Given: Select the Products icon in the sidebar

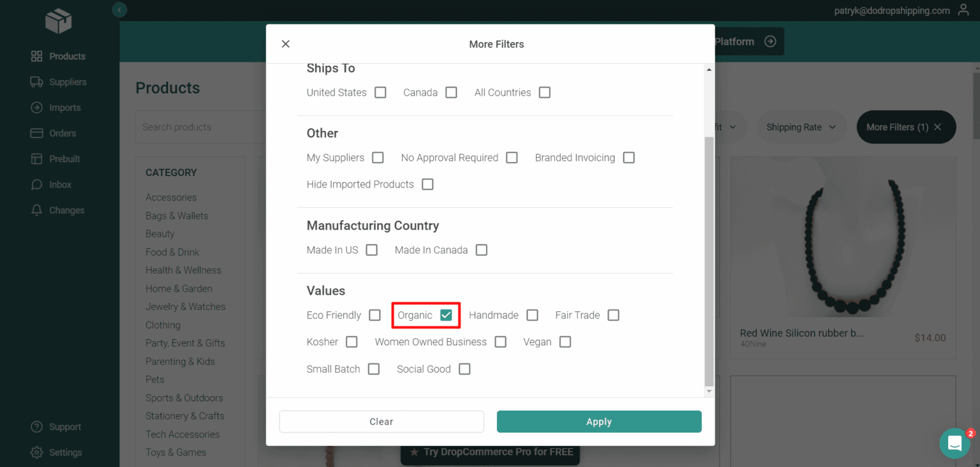Looking at the screenshot, I should [x=37, y=56].
